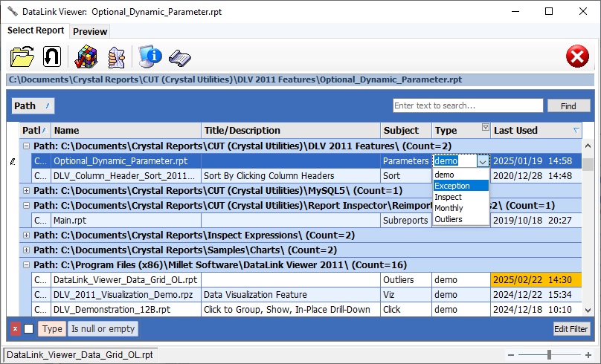This screenshot has width=601, height=364.
Task: Click the Type combo box dropdown arrow
Action: [x=483, y=161]
